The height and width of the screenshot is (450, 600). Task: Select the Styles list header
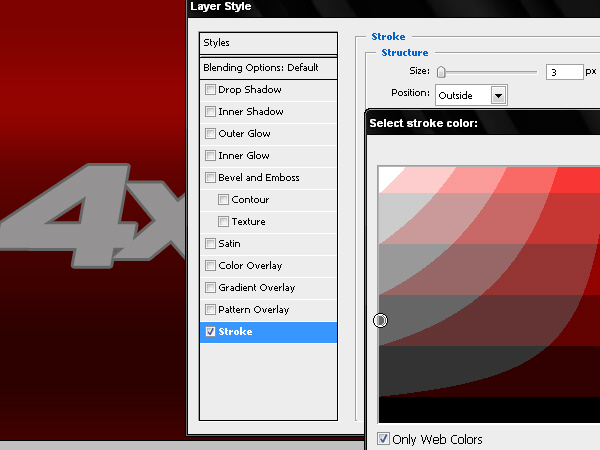click(268, 43)
